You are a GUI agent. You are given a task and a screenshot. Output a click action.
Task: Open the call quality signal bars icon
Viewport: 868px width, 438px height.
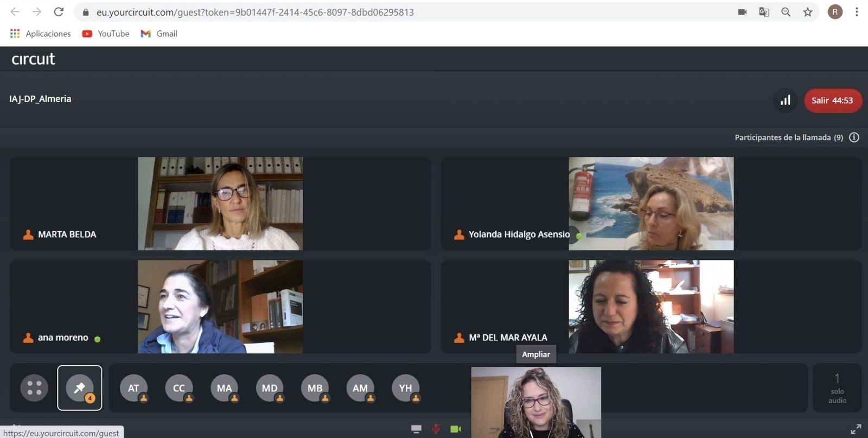coord(785,100)
